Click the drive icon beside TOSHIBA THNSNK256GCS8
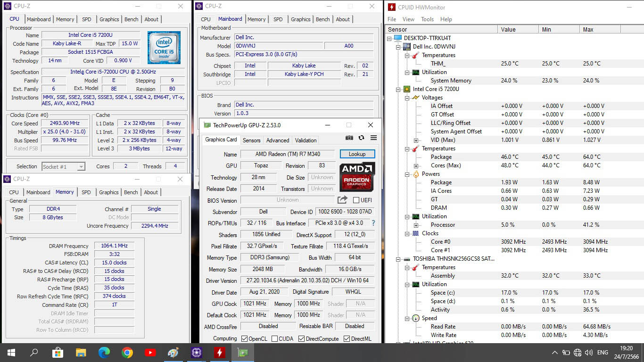Screen dimensions: 644x362 (x=406, y=259)
